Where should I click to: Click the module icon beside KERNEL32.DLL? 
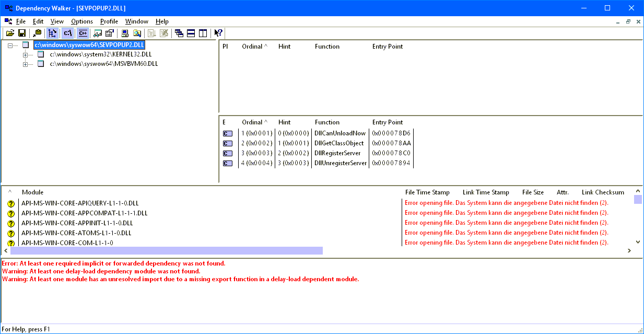pos(41,54)
